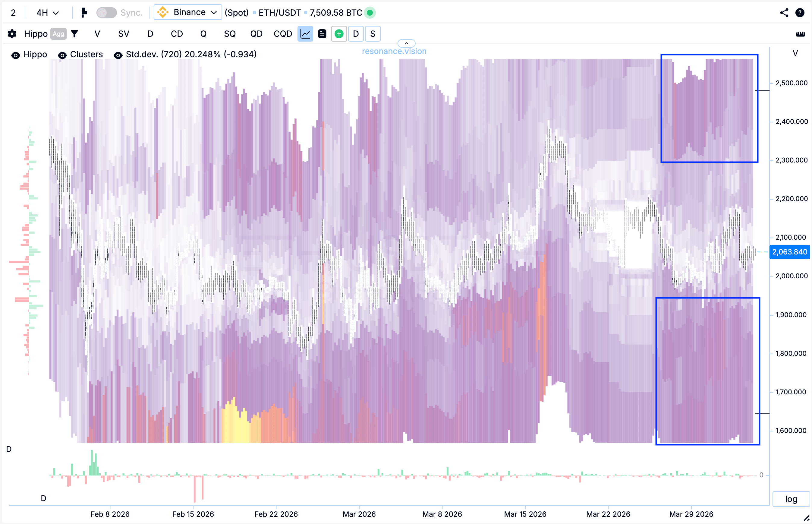This screenshot has width=812, height=524.
Task: Click the black list/notes icon
Action: (322, 34)
